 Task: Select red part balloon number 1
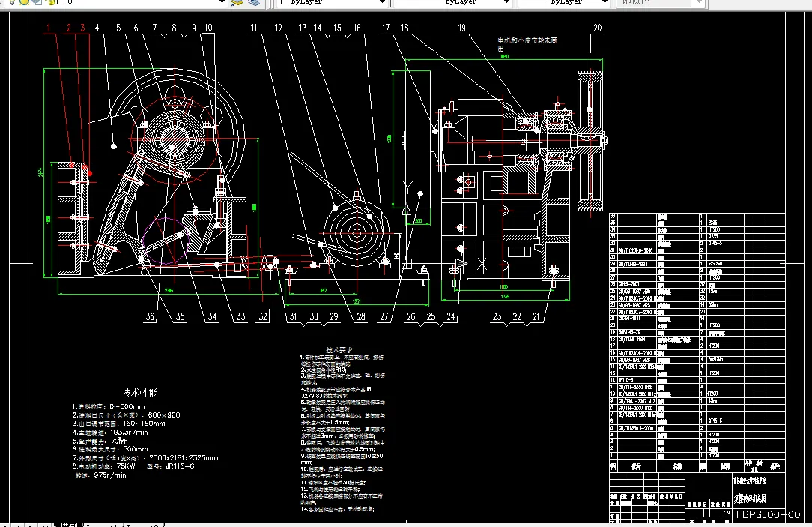[49, 28]
